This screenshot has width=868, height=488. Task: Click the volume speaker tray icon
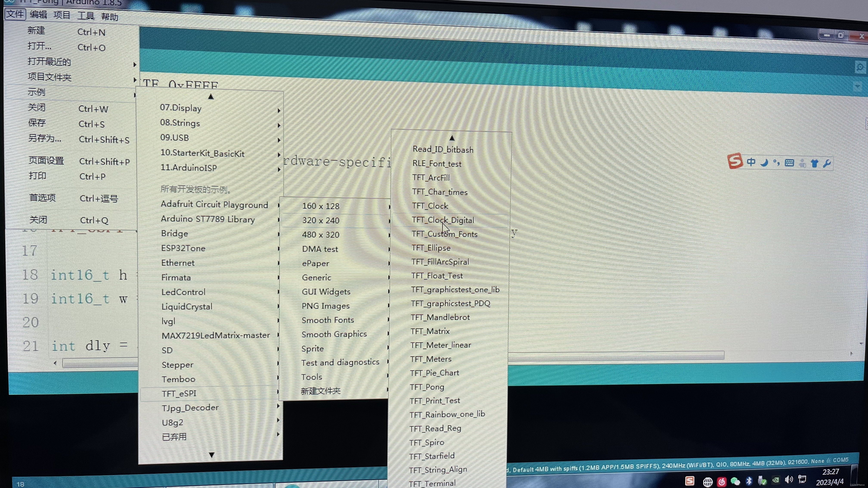click(x=789, y=479)
